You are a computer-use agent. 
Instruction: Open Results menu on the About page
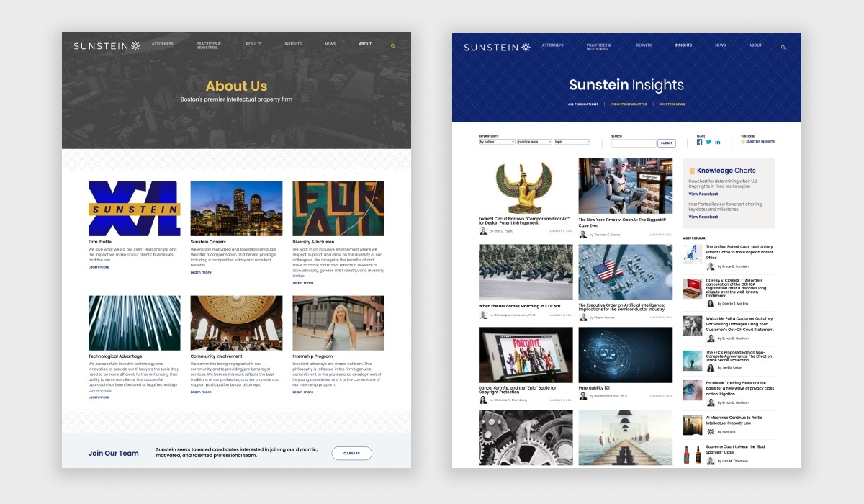coord(253,44)
